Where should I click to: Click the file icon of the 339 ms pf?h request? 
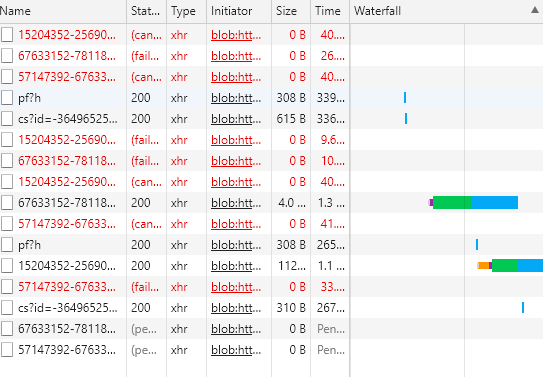pos(7,98)
